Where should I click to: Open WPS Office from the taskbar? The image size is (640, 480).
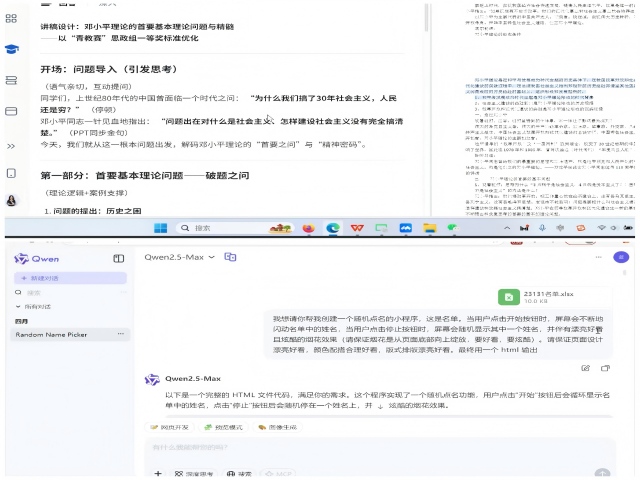357,228
